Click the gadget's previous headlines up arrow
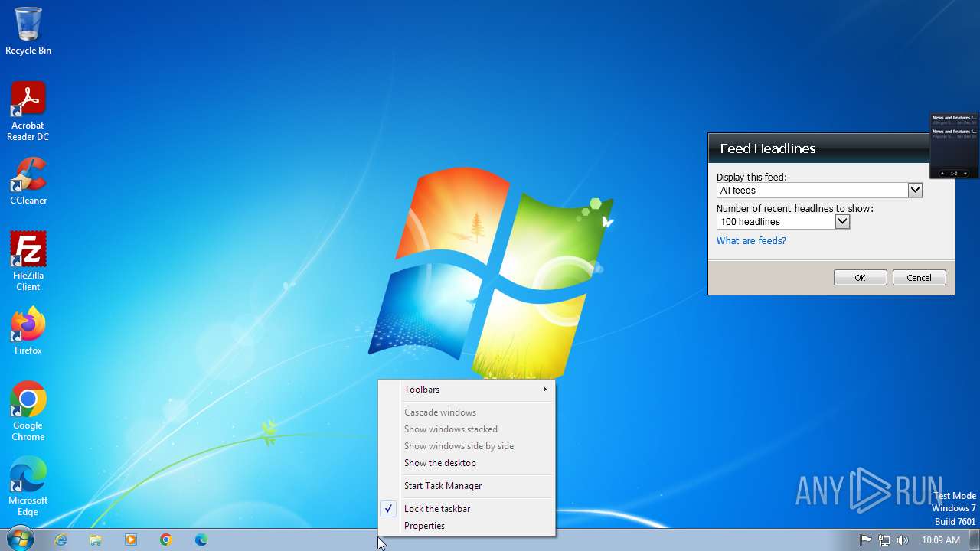980x551 pixels. (x=942, y=174)
